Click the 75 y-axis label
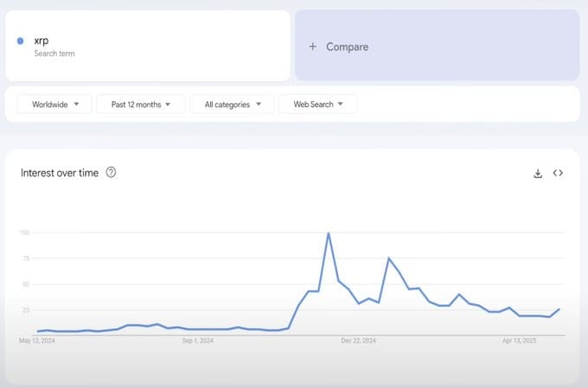This screenshot has height=388, width=588. (x=25, y=258)
